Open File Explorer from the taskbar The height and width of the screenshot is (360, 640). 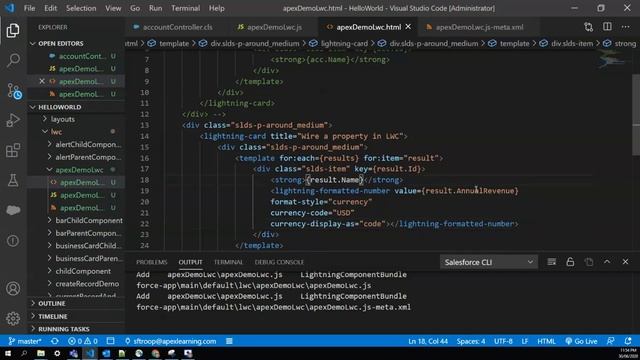[x=41, y=353]
